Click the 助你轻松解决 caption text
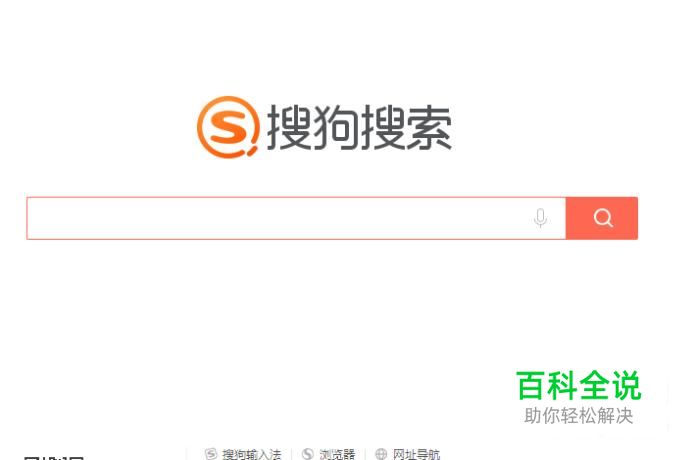 point(579,415)
